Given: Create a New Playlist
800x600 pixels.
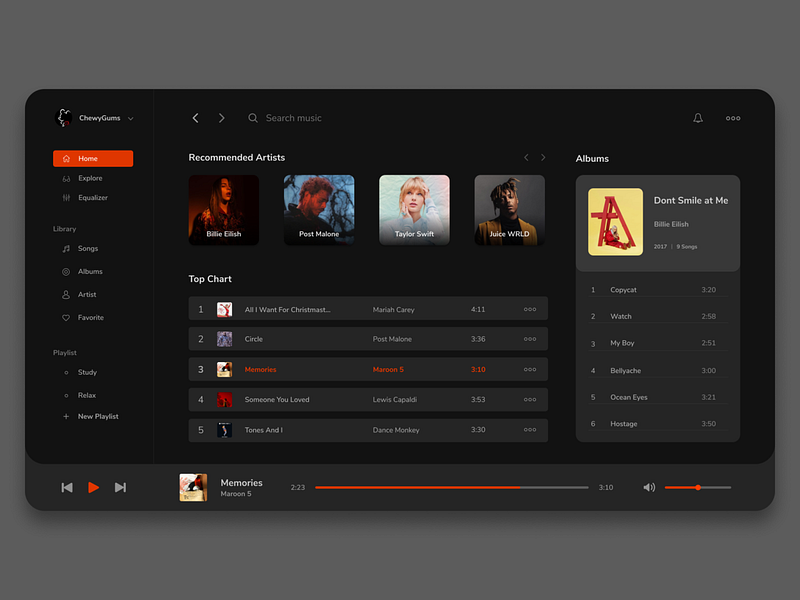Looking at the screenshot, I should click(96, 416).
